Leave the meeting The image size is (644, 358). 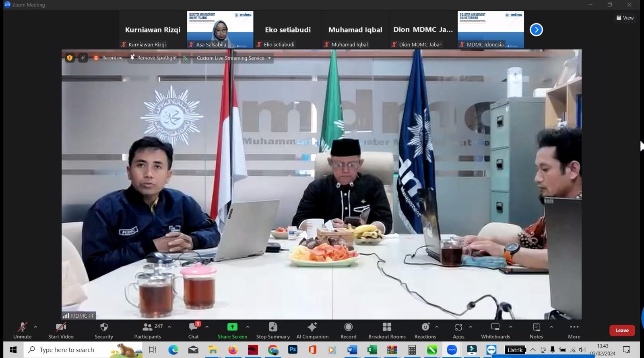pyautogui.click(x=622, y=331)
